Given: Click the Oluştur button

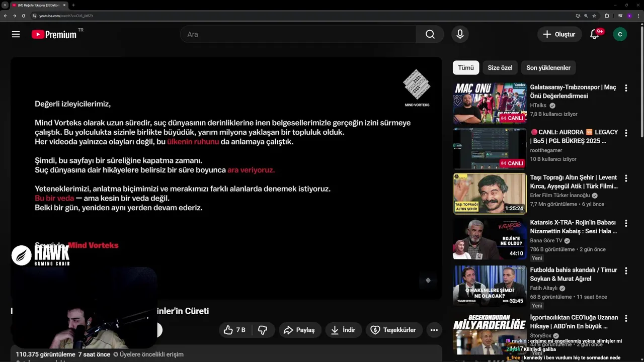Looking at the screenshot, I should 559,34.
